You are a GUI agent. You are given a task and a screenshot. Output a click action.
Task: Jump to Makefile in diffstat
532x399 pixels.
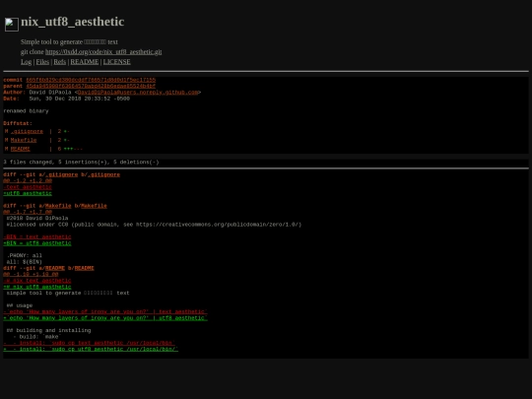tap(24, 140)
